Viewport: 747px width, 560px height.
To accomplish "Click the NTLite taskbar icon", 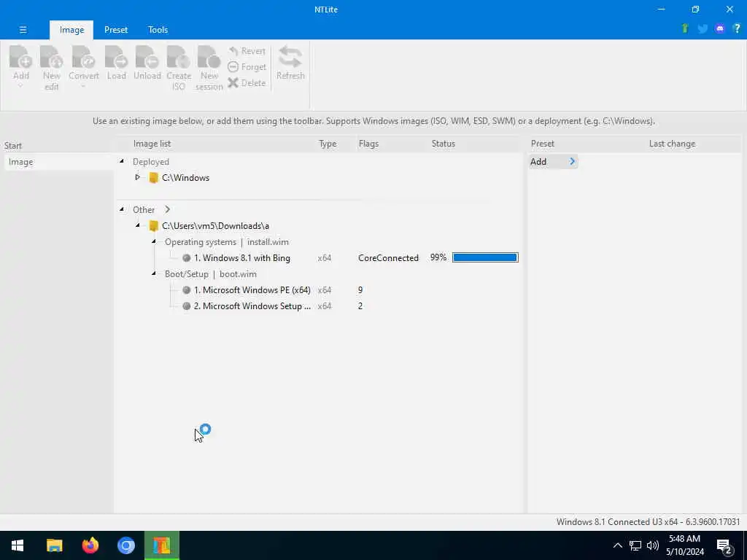I will [x=161, y=545].
